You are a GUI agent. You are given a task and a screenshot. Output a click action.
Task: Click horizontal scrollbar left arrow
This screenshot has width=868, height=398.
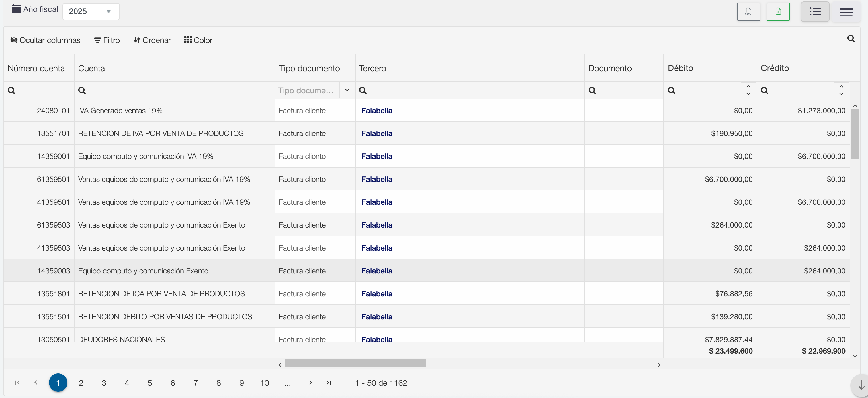pyautogui.click(x=280, y=365)
